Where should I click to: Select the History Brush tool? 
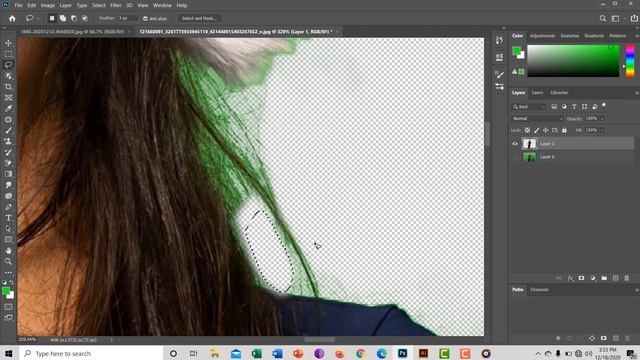coord(8,152)
